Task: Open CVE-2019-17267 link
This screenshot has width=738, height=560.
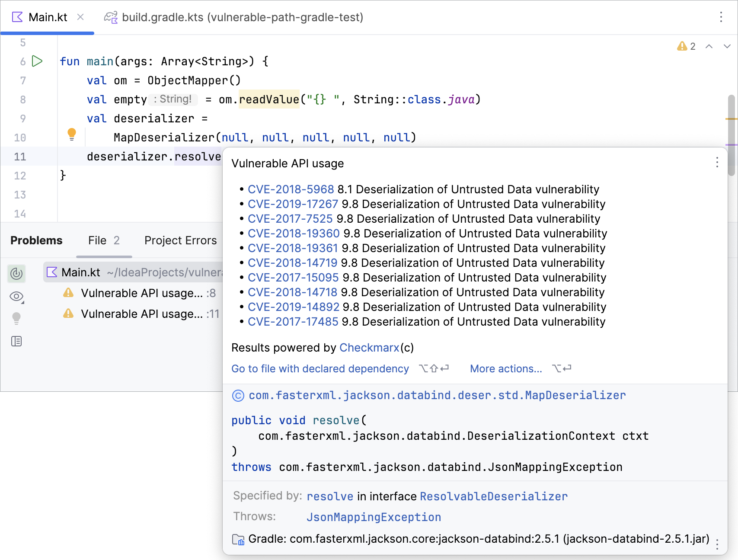Action: coord(293,204)
